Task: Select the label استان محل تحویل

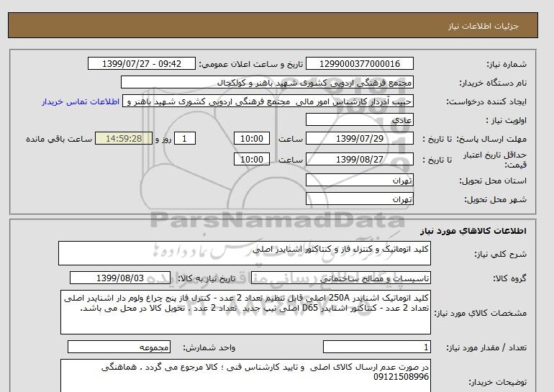Action: tap(493, 181)
